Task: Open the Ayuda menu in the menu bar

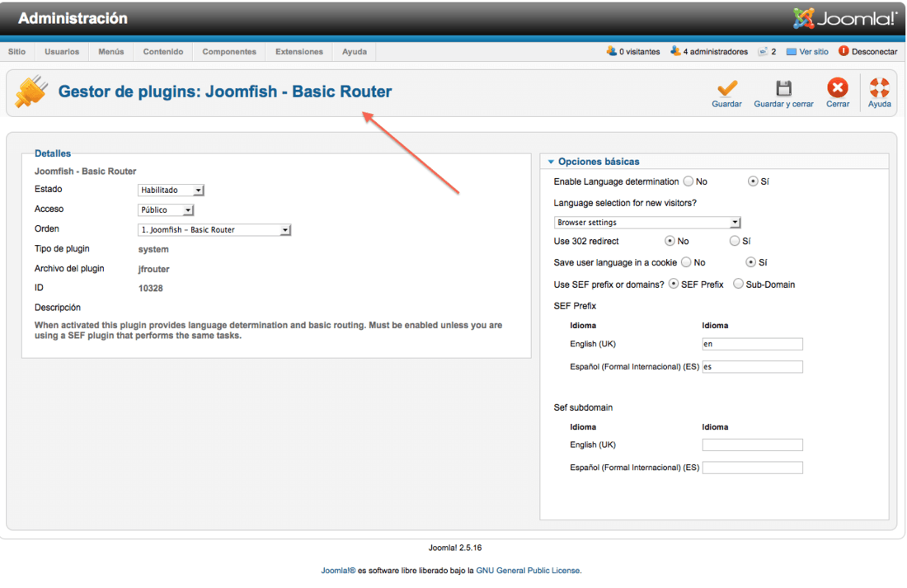Action: [x=355, y=51]
